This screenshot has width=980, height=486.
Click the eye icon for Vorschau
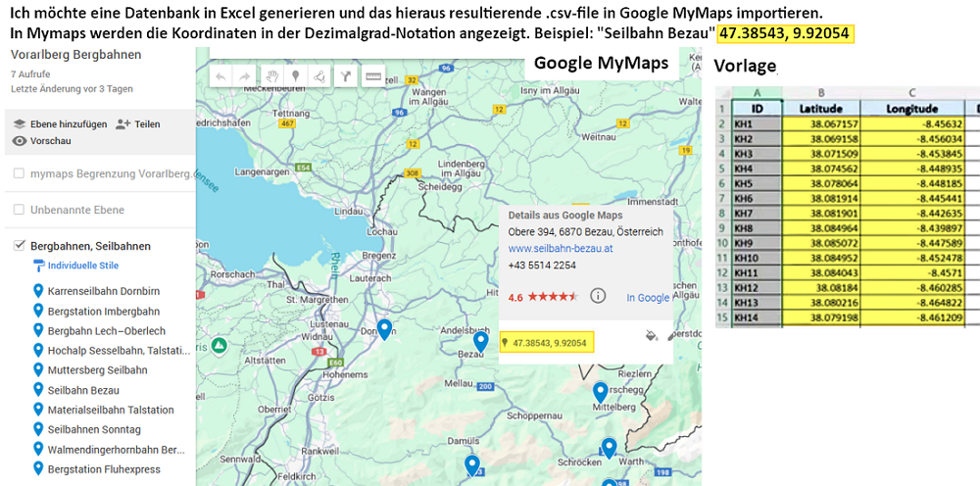[20, 141]
